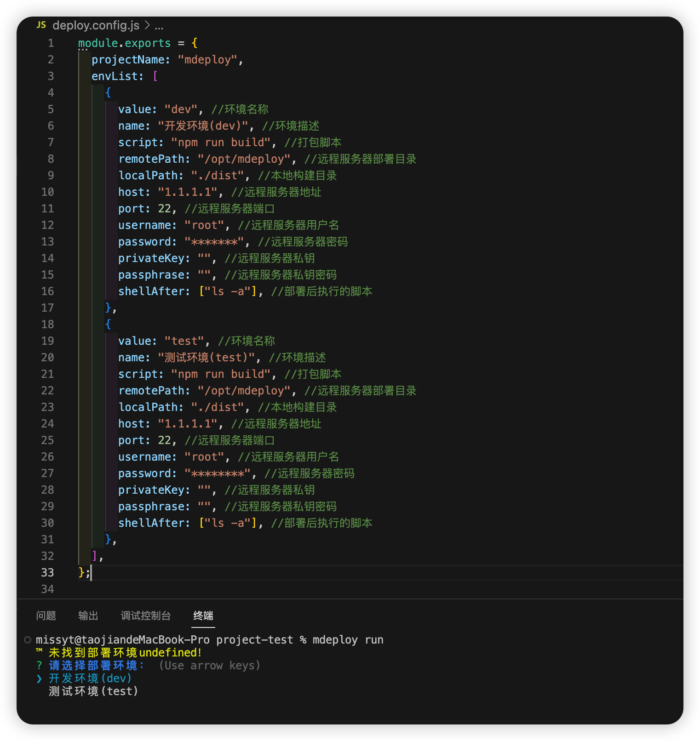Expand the breadcrumb chevron after deploy.config.js
The height and width of the screenshot is (741, 700).
(147, 25)
